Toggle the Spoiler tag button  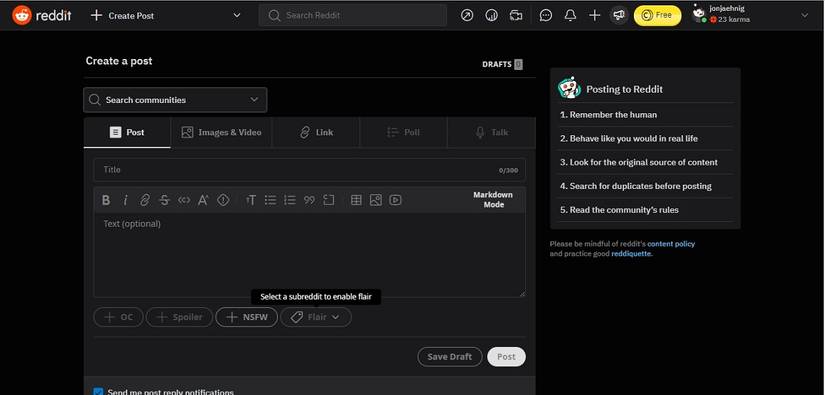[x=179, y=317]
